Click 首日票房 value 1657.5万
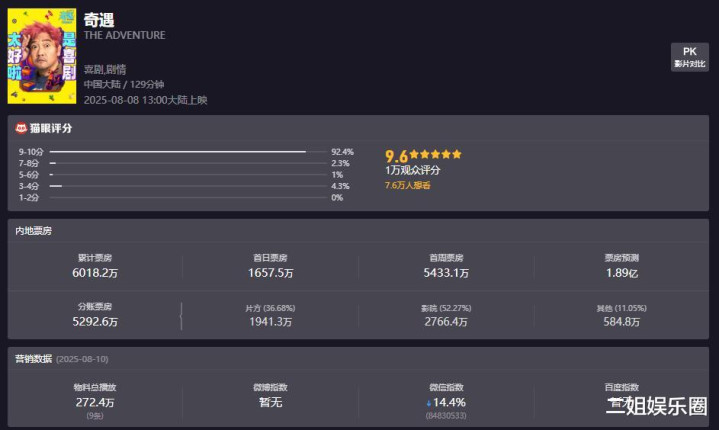Screen dimensions: 719x430 (x=271, y=273)
